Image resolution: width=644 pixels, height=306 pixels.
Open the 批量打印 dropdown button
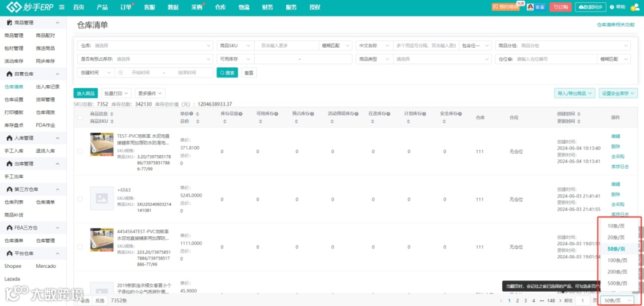coord(116,93)
